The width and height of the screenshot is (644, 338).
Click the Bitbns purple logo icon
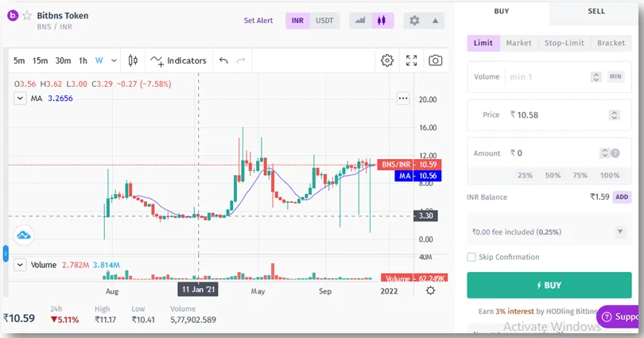14,16
